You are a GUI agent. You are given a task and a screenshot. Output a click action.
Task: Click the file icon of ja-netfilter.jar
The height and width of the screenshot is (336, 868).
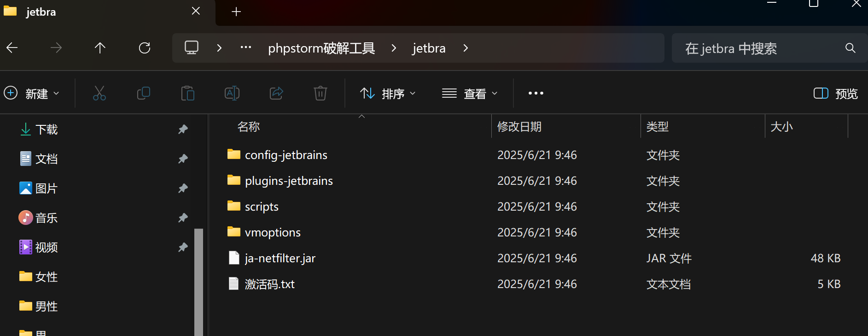234,258
